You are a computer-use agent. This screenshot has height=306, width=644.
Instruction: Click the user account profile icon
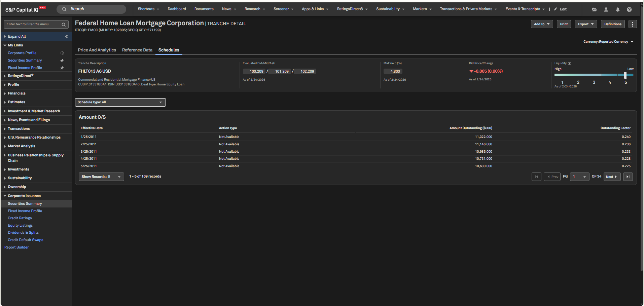point(606,9)
